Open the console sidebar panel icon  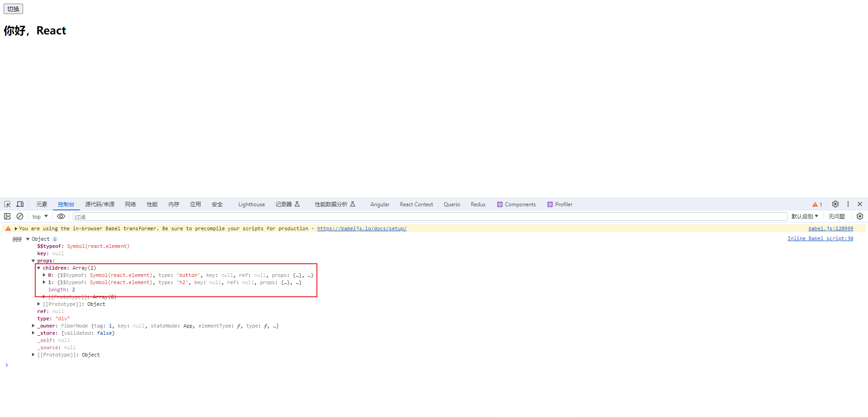pyautogui.click(x=7, y=217)
